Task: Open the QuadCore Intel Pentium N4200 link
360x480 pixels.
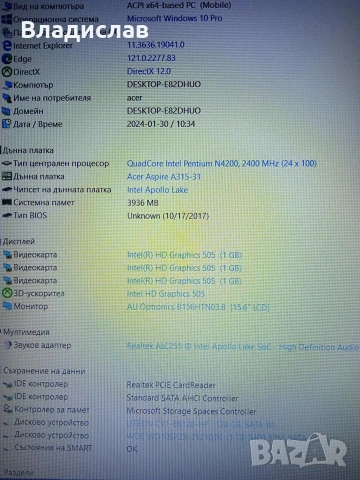Action: (x=222, y=163)
